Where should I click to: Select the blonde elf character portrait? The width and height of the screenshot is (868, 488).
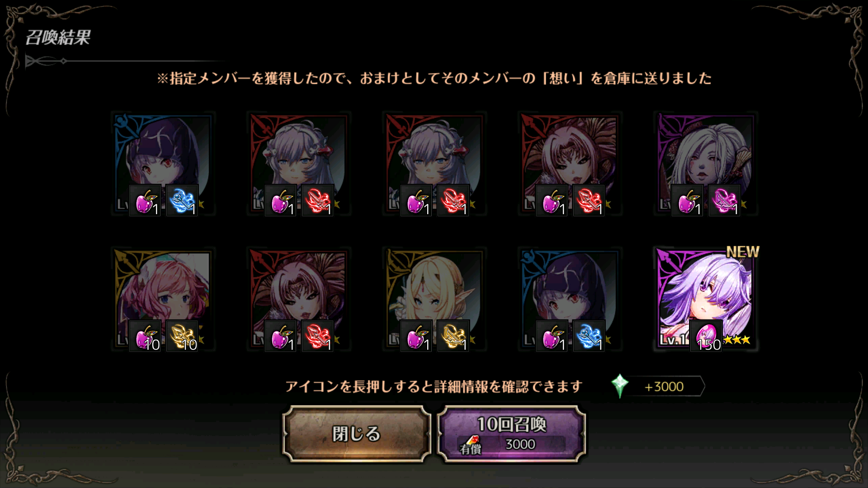pyautogui.click(x=434, y=299)
